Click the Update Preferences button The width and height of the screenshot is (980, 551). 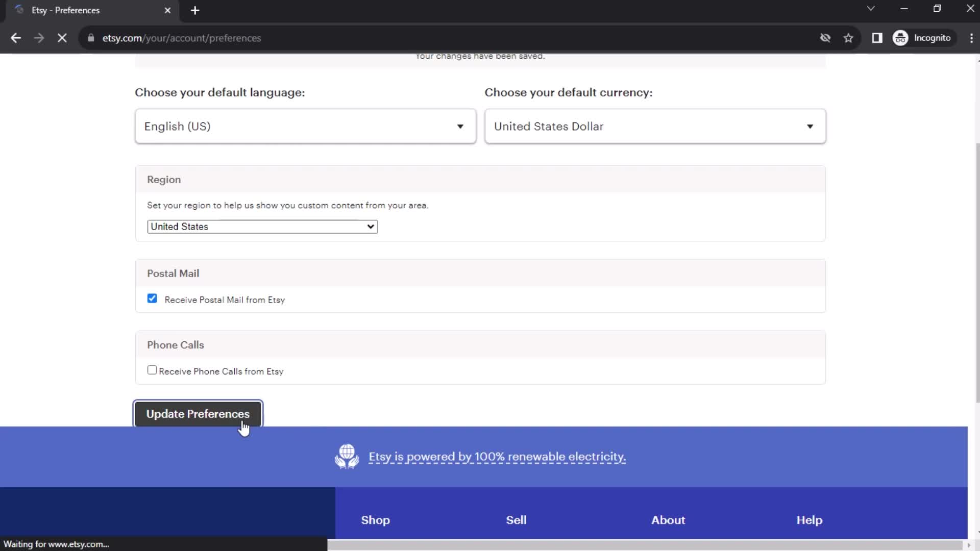[x=198, y=413]
